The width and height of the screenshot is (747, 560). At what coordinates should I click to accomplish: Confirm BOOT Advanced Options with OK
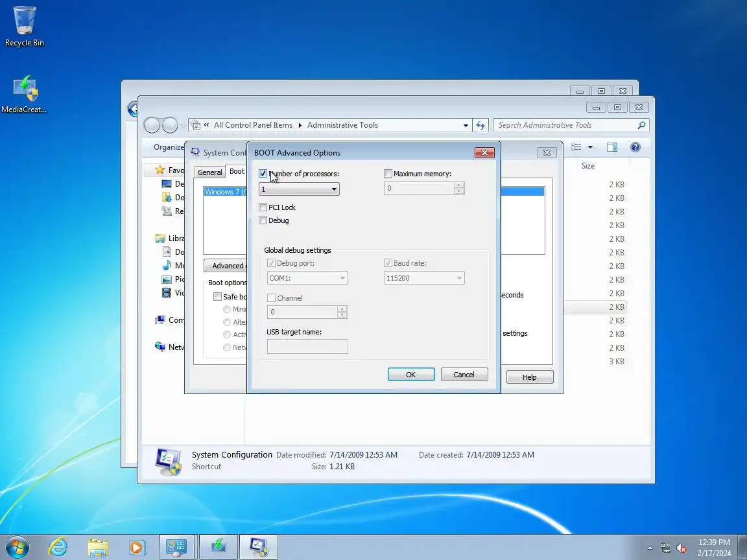[410, 375]
